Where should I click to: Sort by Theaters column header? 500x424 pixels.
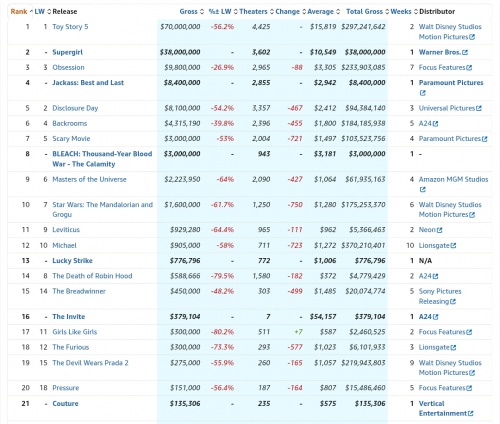point(256,12)
